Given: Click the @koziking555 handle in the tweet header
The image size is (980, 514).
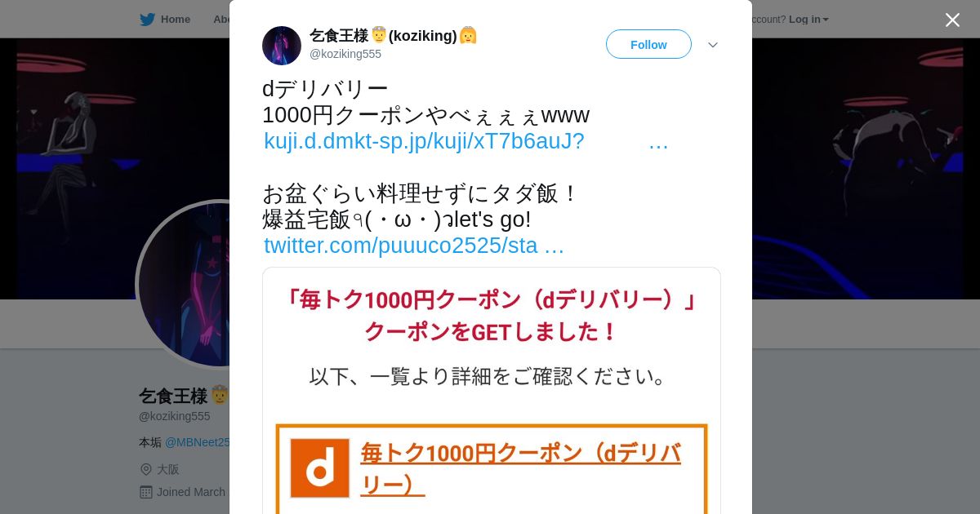Looking at the screenshot, I should pyautogui.click(x=345, y=54).
